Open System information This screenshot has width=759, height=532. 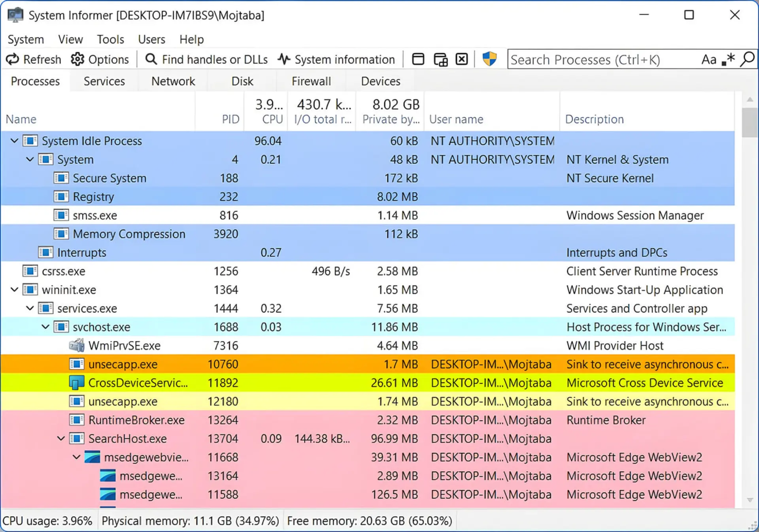click(x=336, y=59)
